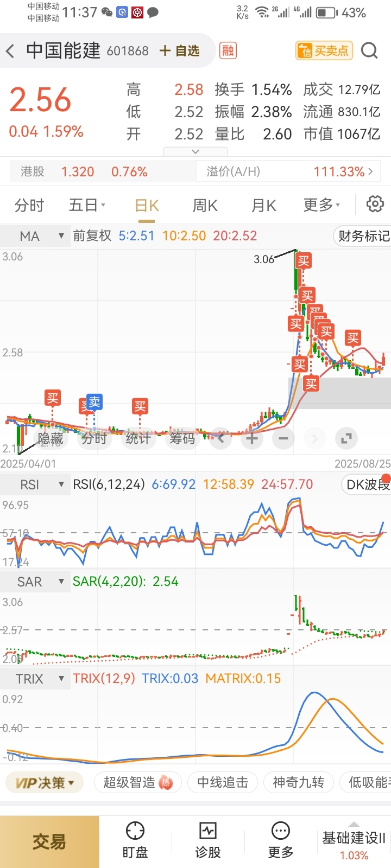Image resolution: width=391 pixels, height=868 pixels.
Task: Tap the stock code 601868
Action: tap(128, 51)
